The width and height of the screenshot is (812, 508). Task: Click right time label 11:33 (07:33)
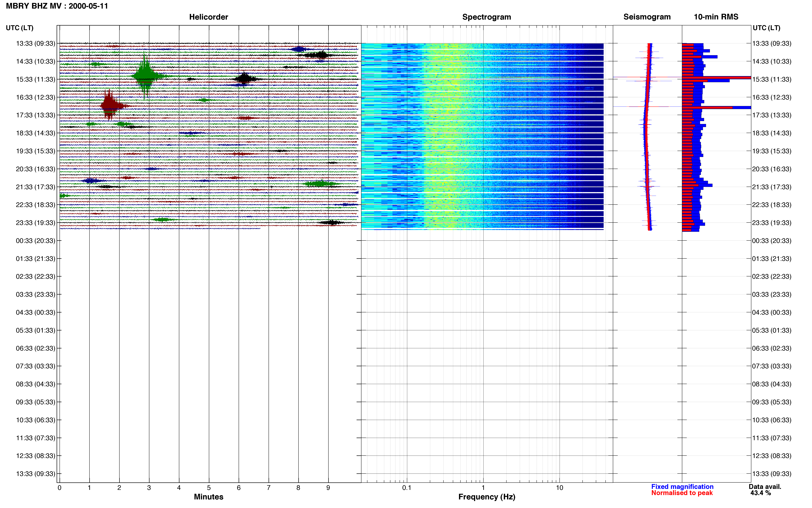[772, 438]
